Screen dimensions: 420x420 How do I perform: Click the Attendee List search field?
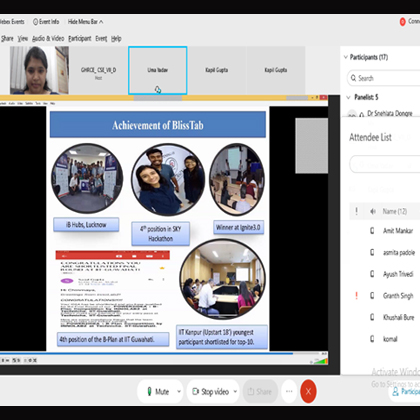pyautogui.click(x=385, y=164)
